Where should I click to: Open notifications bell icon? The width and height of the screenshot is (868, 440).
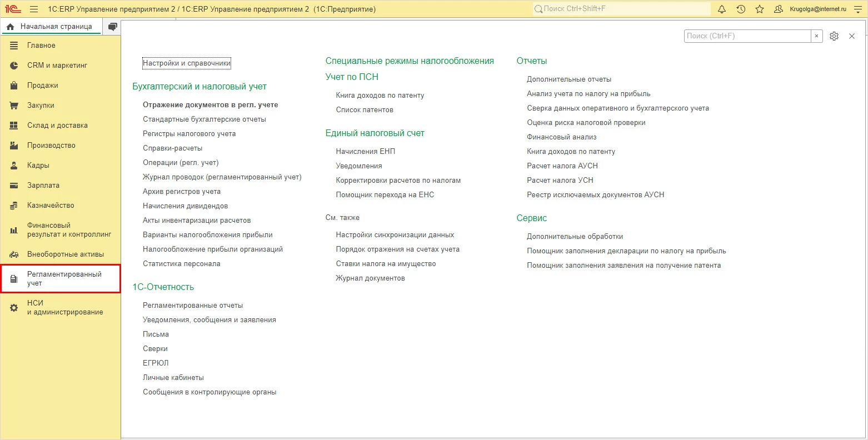(722, 9)
